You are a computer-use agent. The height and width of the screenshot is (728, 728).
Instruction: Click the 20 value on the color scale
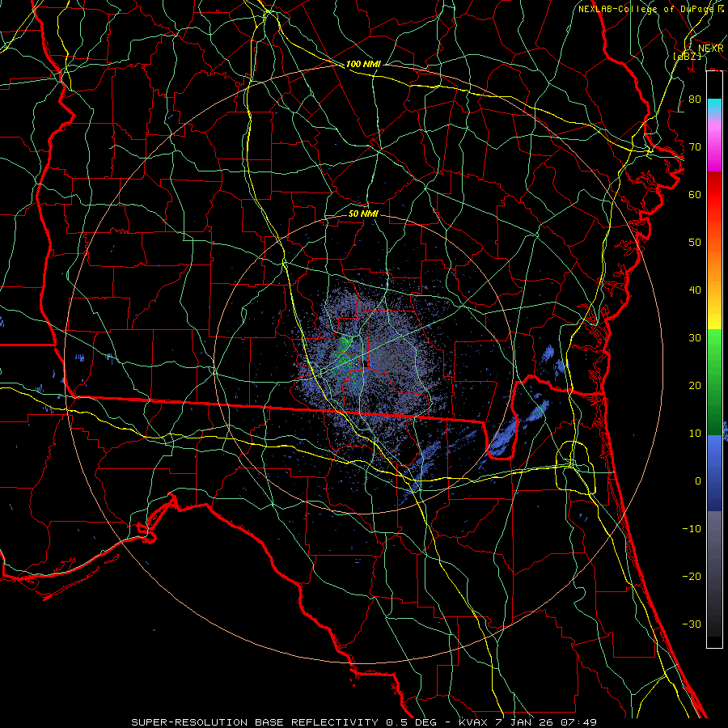[695, 385]
